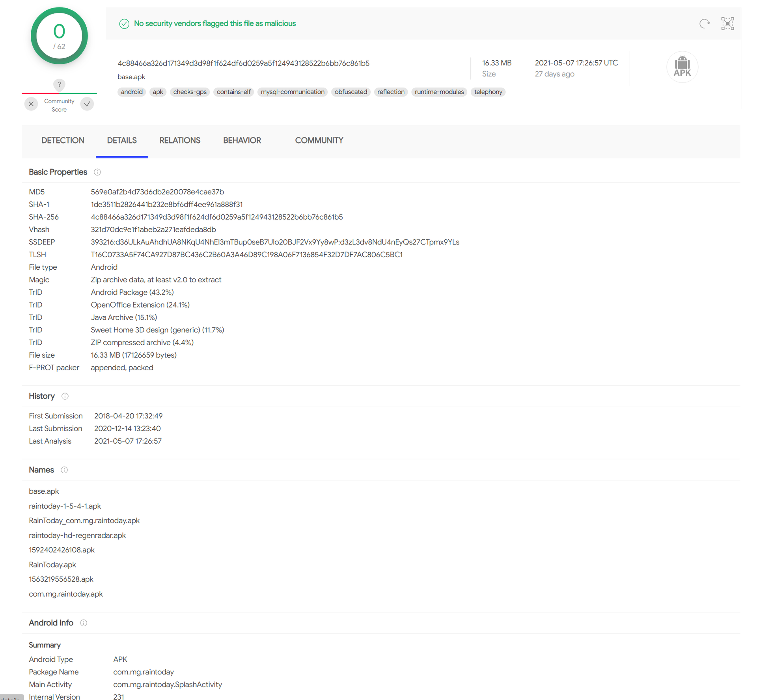Image resolution: width=757 pixels, height=700 pixels.
Task: Click the telephony tag
Action: (488, 92)
